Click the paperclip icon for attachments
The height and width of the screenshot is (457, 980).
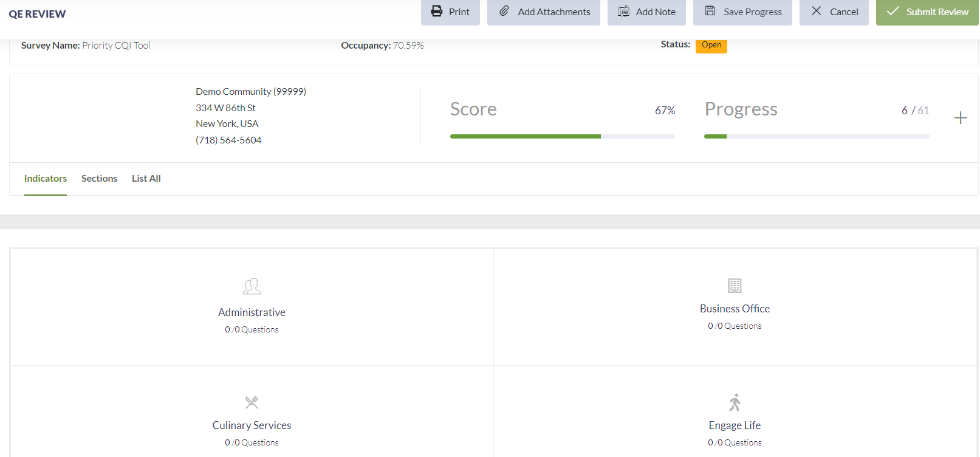pos(504,11)
